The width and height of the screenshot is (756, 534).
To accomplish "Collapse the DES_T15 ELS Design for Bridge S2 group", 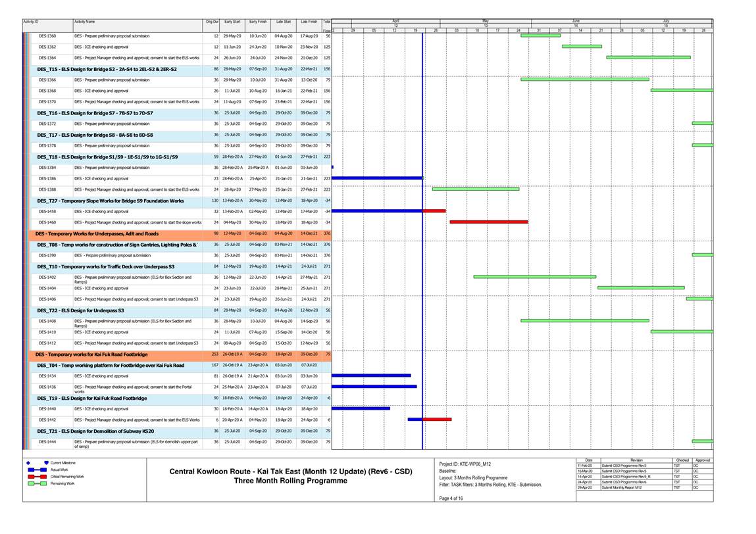I will point(107,69).
